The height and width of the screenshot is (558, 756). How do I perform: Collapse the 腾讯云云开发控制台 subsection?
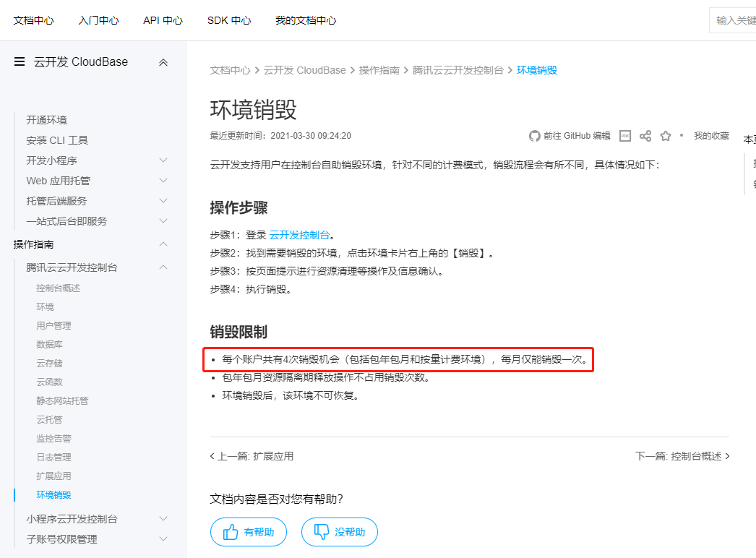coord(163,267)
